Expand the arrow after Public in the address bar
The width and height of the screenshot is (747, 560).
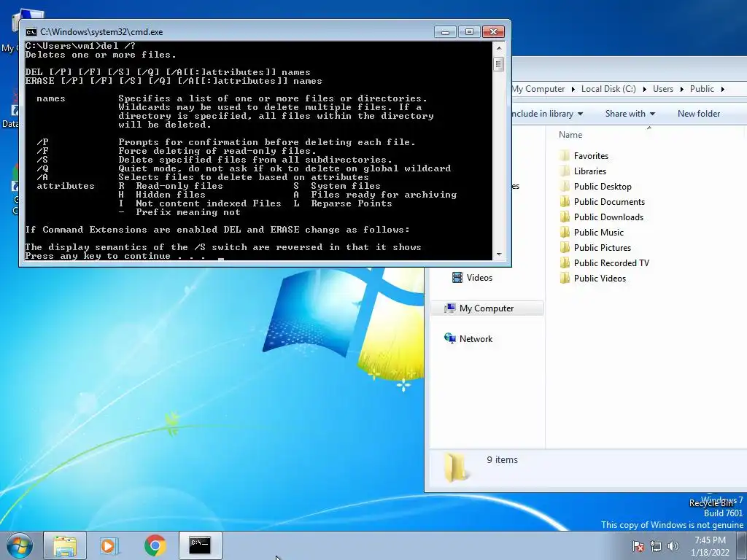(x=722, y=89)
